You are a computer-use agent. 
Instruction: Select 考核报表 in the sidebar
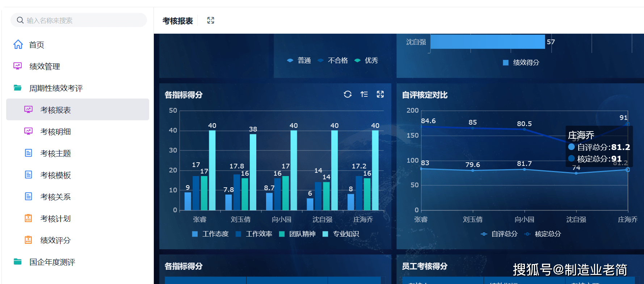(x=77, y=109)
